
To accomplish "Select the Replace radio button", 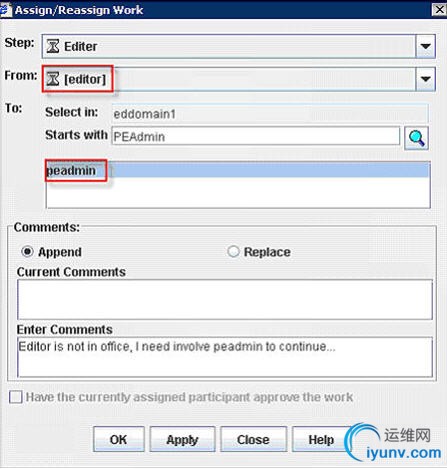I will pos(233,251).
